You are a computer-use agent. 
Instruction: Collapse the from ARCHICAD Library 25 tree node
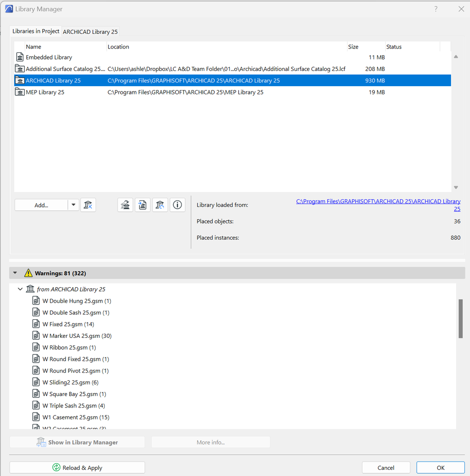[20, 289]
